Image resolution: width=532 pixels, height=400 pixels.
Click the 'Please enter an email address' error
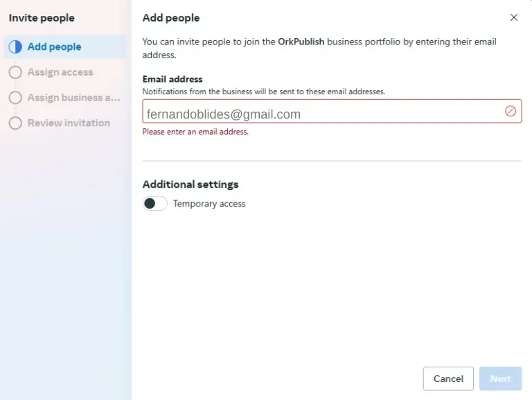(x=195, y=132)
